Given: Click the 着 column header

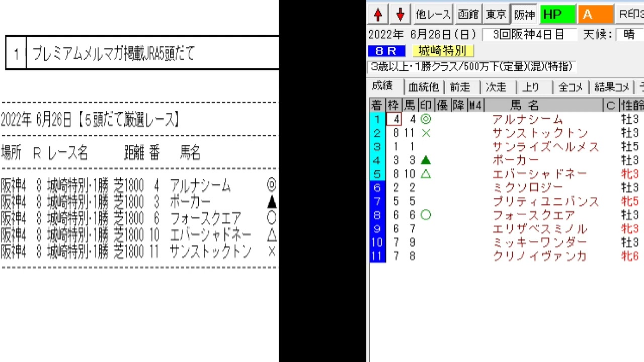Looking at the screenshot, I should (x=377, y=105).
